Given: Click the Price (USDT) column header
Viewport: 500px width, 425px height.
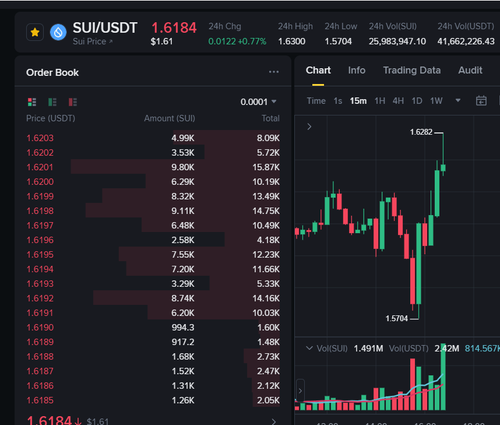Looking at the screenshot, I should coord(51,118).
